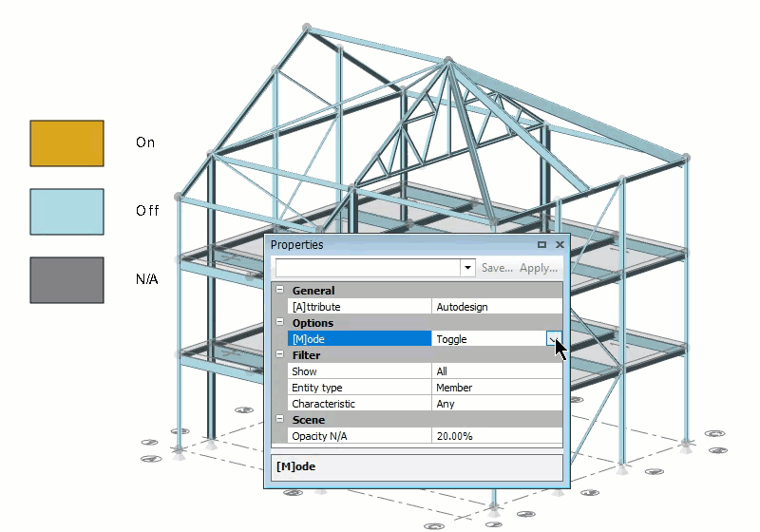
Task: Click the On legend label
Action: [x=145, y=142]
